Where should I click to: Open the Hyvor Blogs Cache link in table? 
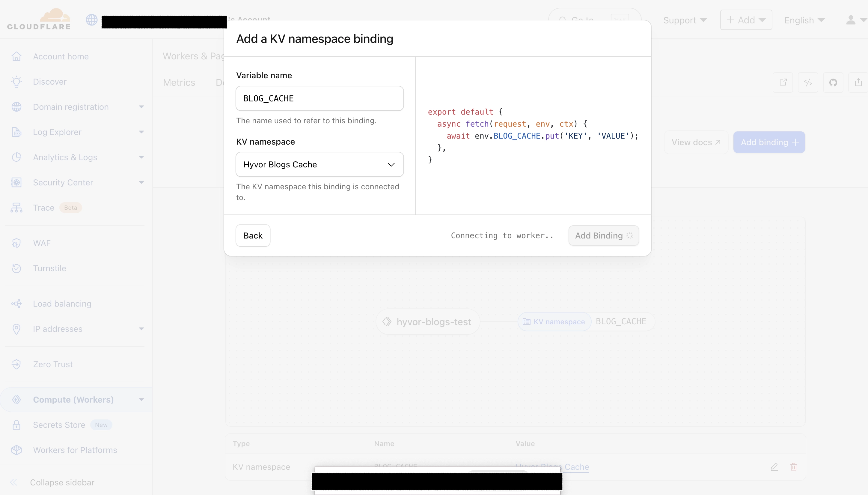552,467
